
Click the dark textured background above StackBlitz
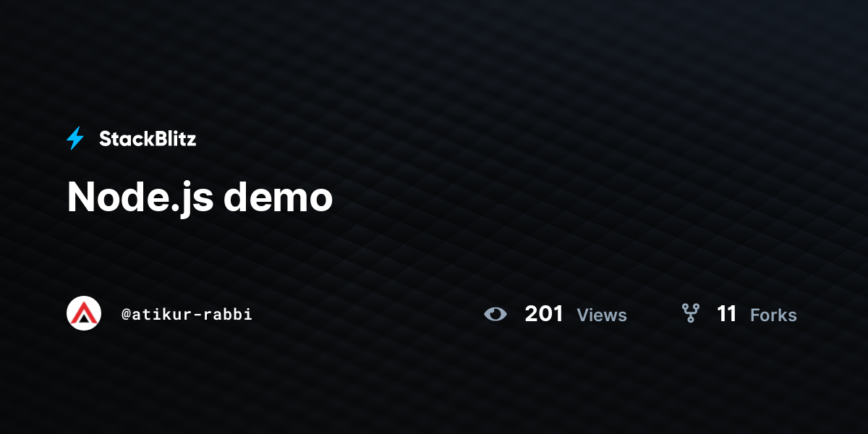click(x=434, y=58)
